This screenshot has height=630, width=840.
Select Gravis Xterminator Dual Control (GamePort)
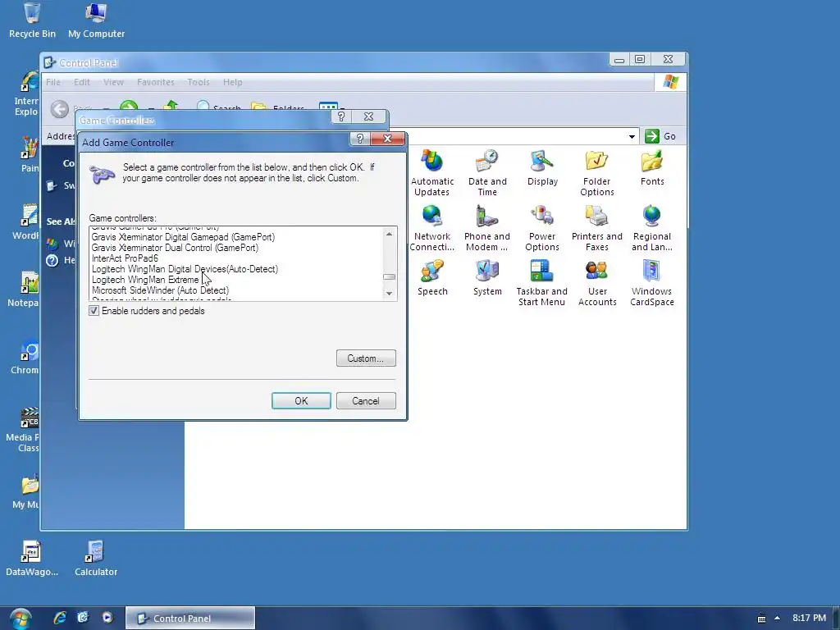pyautogui.click(x=175, y=248)
